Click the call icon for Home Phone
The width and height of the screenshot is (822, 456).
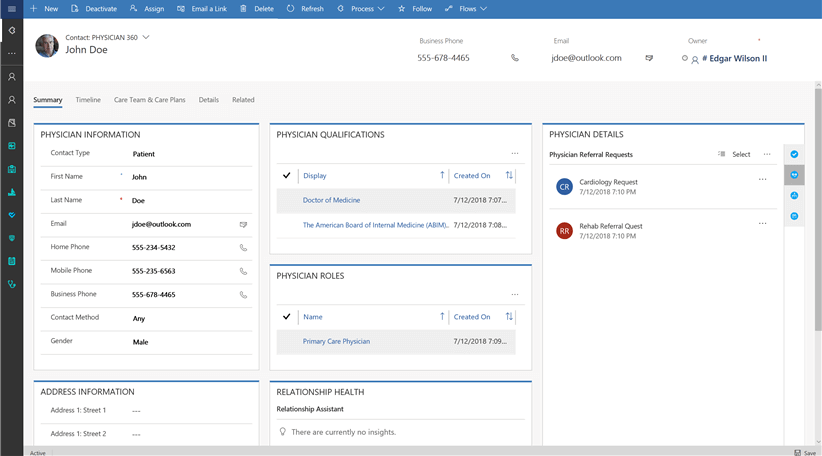(243, 248)
